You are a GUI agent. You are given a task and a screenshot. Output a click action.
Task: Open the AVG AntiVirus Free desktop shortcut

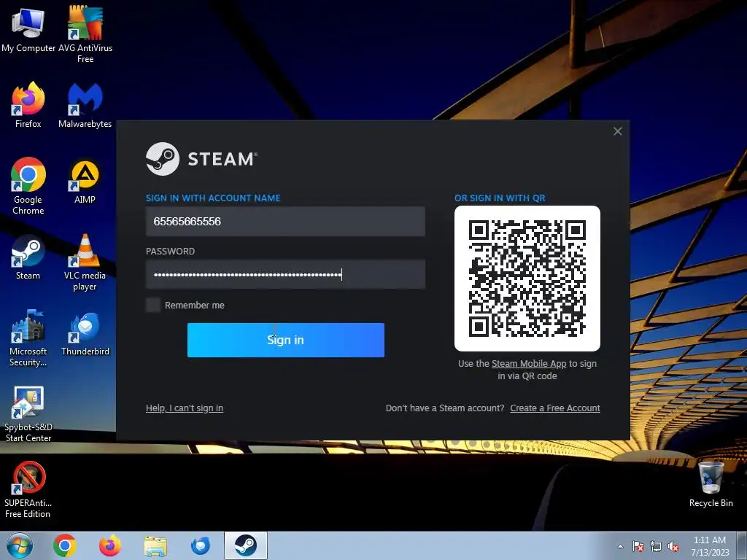coord(85,34)
